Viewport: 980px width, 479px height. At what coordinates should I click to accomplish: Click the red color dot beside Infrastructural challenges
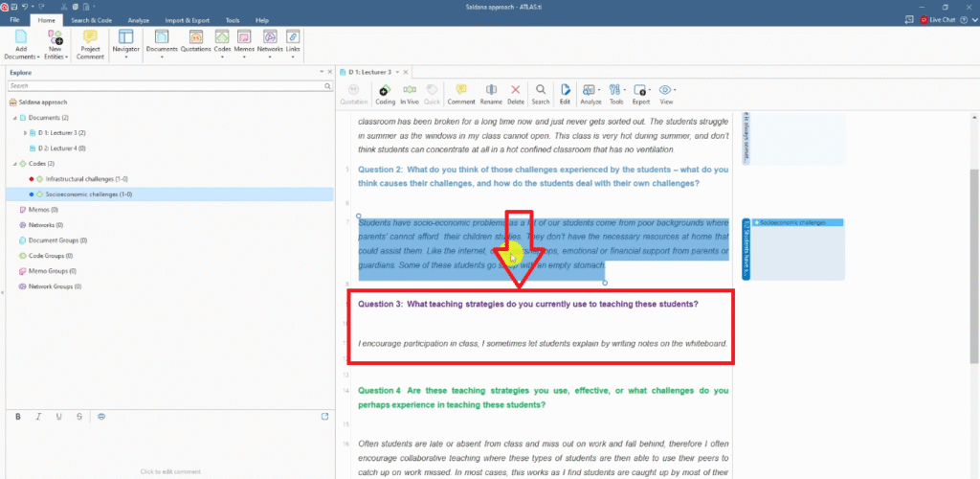pos(32,179)
